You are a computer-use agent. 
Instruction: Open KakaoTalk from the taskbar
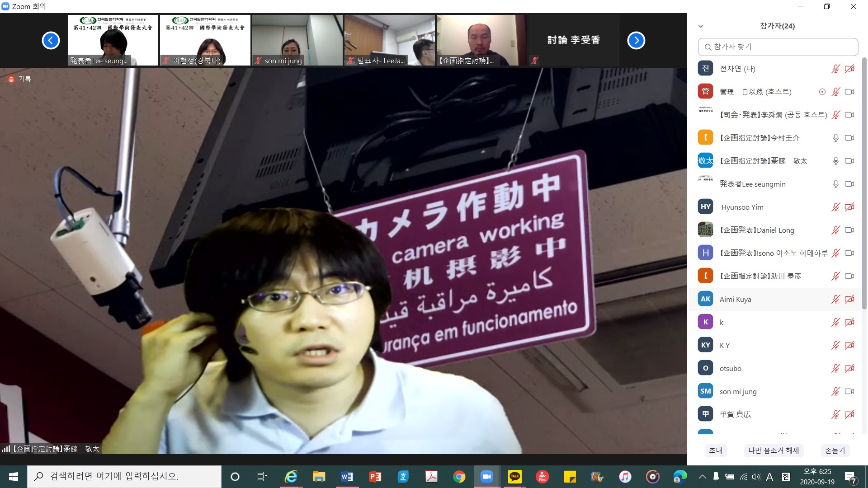click(514, 476)
